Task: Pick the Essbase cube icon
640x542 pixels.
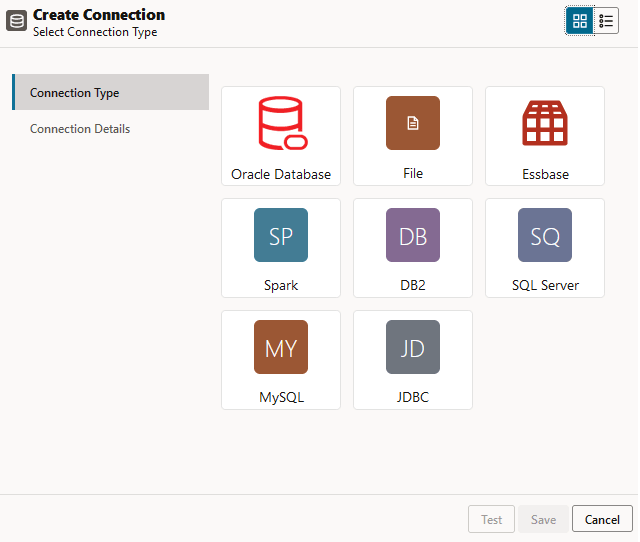Action: [x=545, y=123]
